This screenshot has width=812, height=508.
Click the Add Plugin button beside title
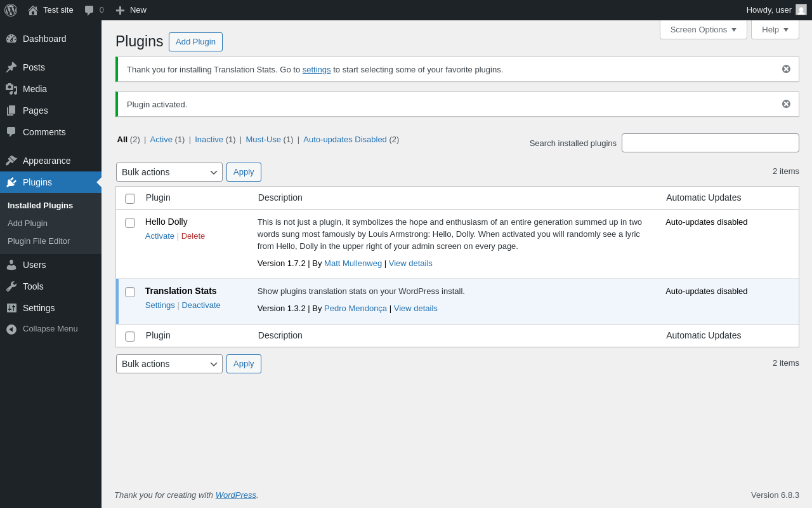pyautogui.click(x=195, y=42)
